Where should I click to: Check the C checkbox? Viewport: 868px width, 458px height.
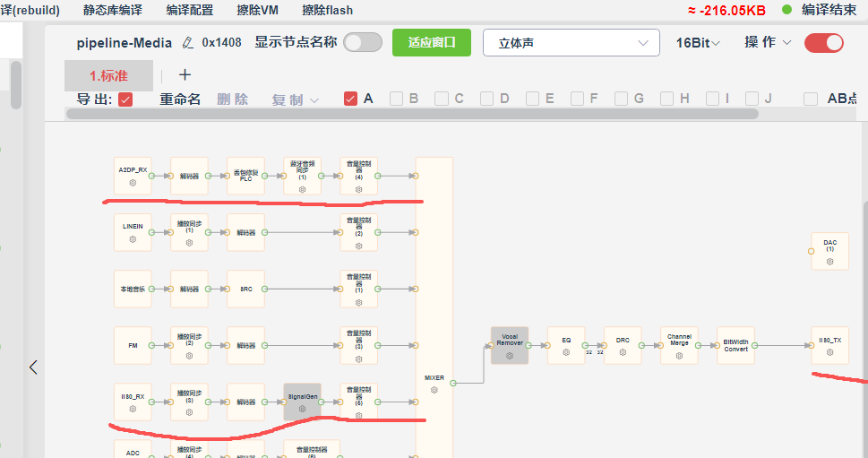coord(442,99)
